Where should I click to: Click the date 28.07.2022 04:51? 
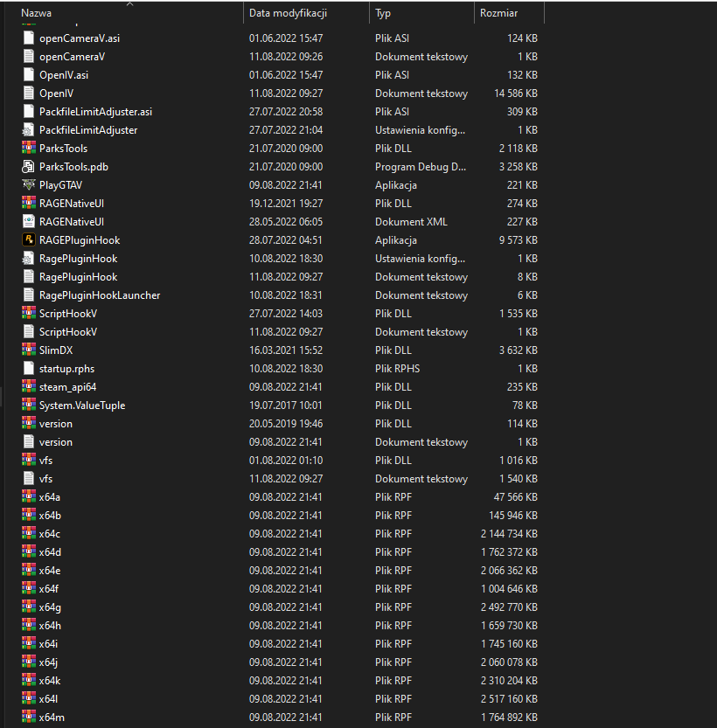click(286, 240)
